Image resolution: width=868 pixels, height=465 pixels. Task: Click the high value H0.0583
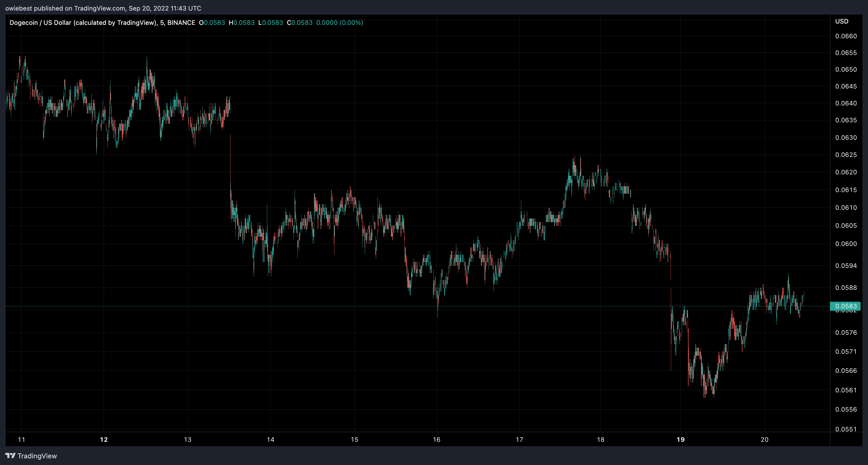pos(242,22)
